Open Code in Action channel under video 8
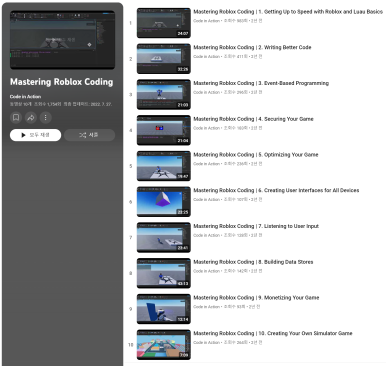Image resolution: width=386 pixels, height=366 pixels. click(206, 271)
